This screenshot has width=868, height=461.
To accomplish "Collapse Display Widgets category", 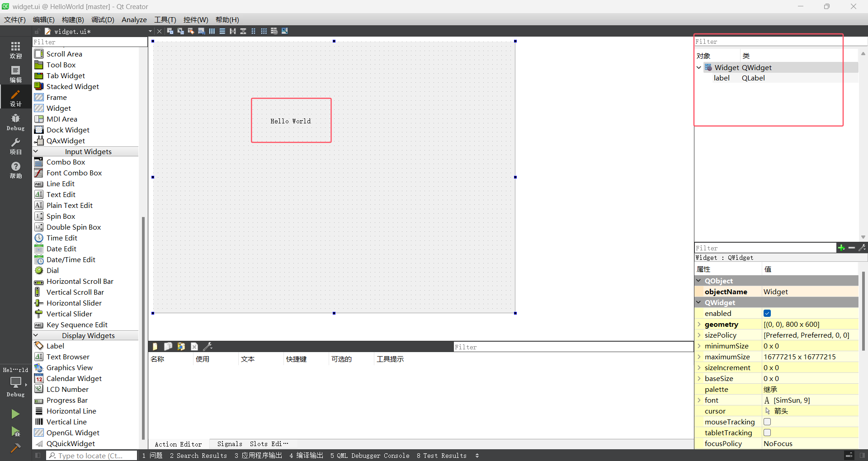I will tap(36, 335).
